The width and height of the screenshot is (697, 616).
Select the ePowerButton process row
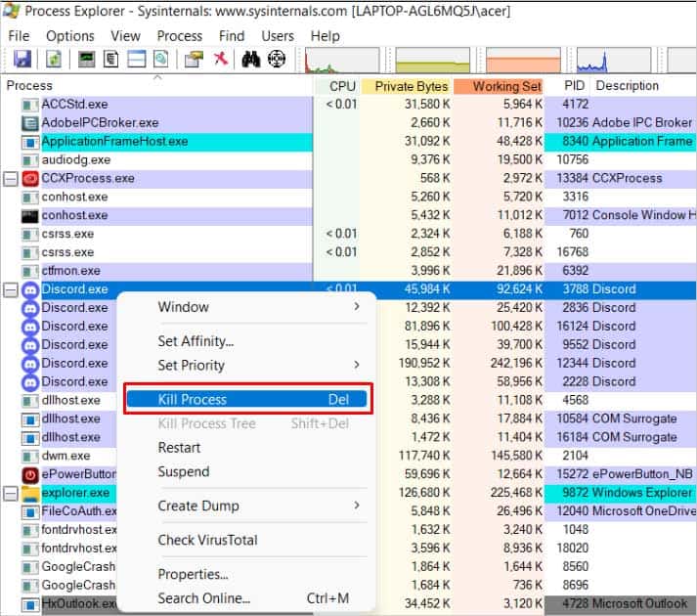(348, 474)
